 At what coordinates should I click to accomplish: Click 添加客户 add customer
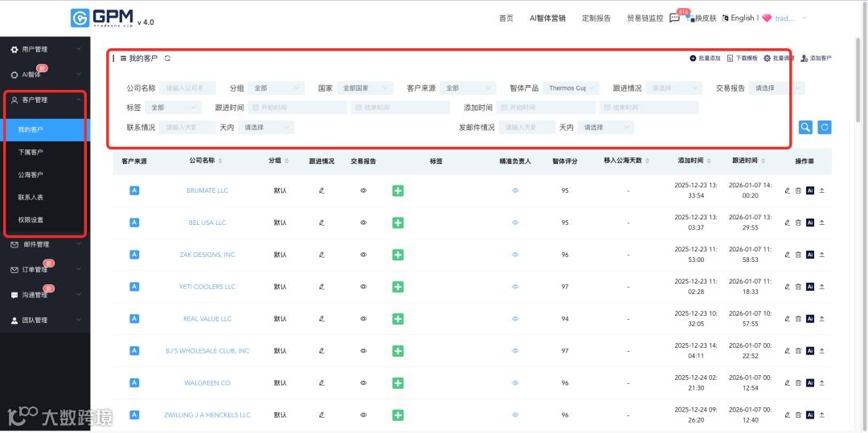tap(816, 58)
